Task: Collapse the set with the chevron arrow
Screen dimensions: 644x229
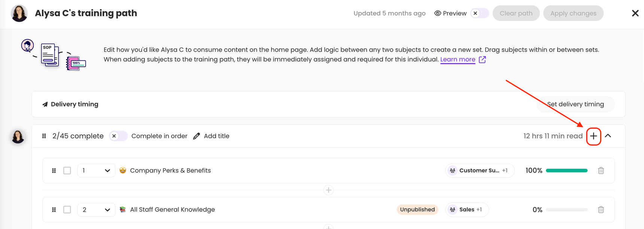Action: click(x=608, y=136)
